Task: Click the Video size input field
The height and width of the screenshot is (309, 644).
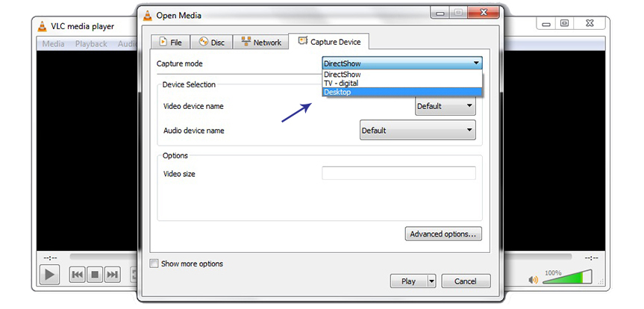Action: point(398,173)
